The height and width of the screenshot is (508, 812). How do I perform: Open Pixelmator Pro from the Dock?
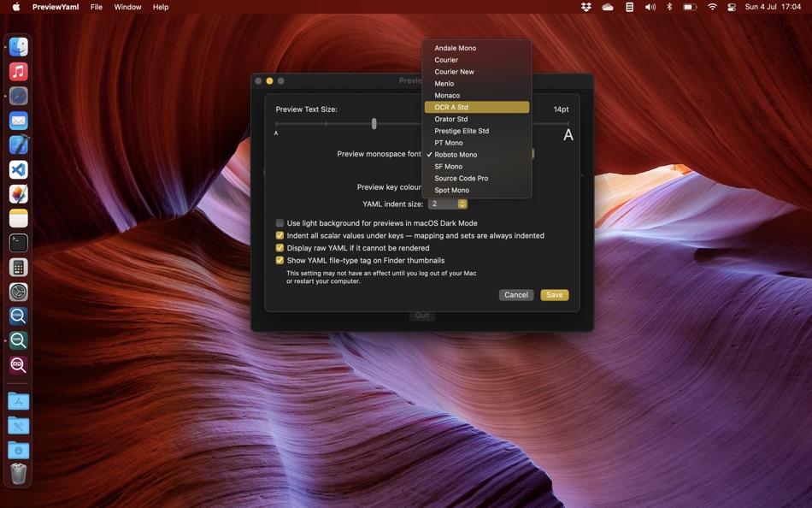[x=19, y=194]
